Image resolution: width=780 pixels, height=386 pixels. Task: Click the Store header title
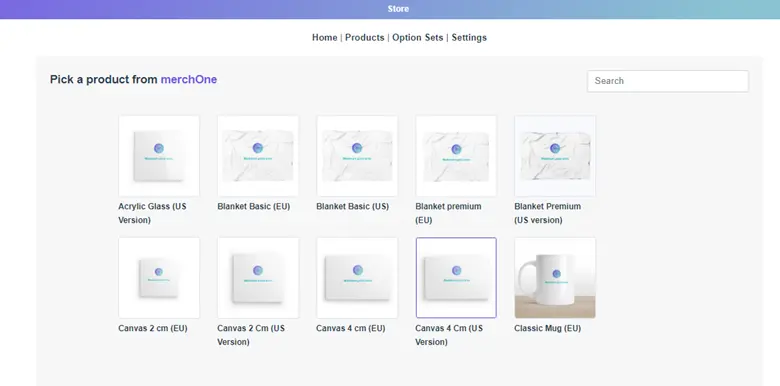click(398, 9)
